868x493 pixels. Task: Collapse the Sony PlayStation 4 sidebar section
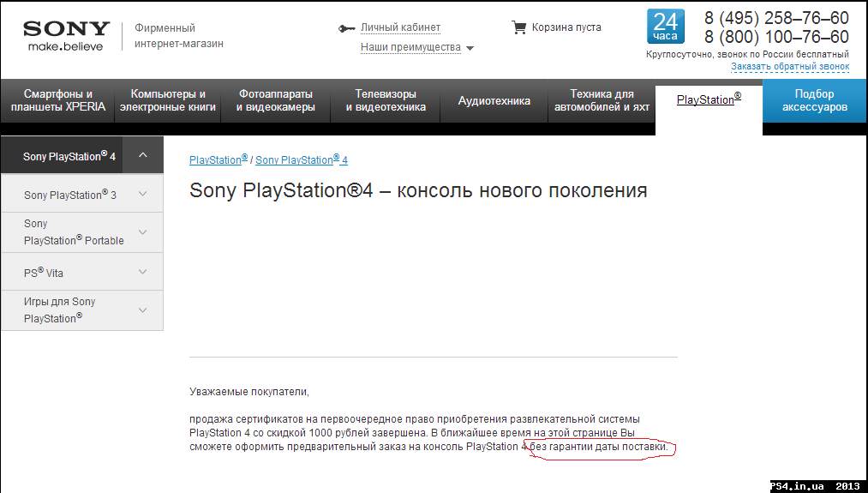point(143,155)
